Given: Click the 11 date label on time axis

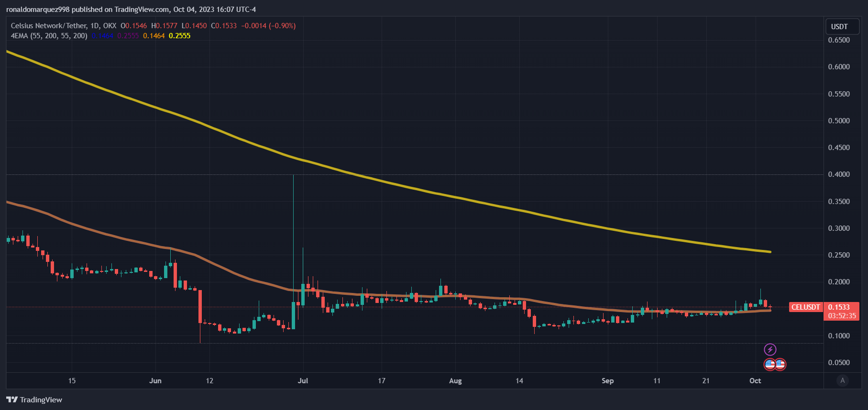Looking at the screenshot, I should [x=657, y=381].
